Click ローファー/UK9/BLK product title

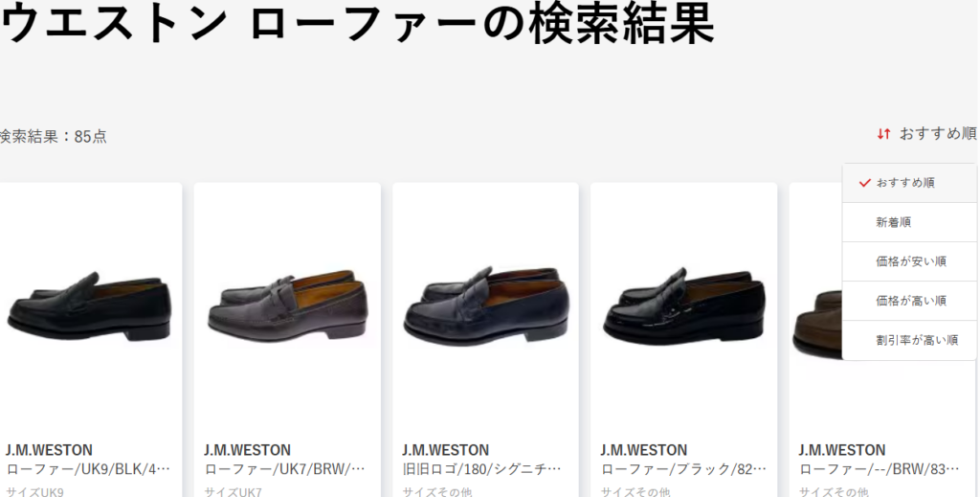point(88,469)
